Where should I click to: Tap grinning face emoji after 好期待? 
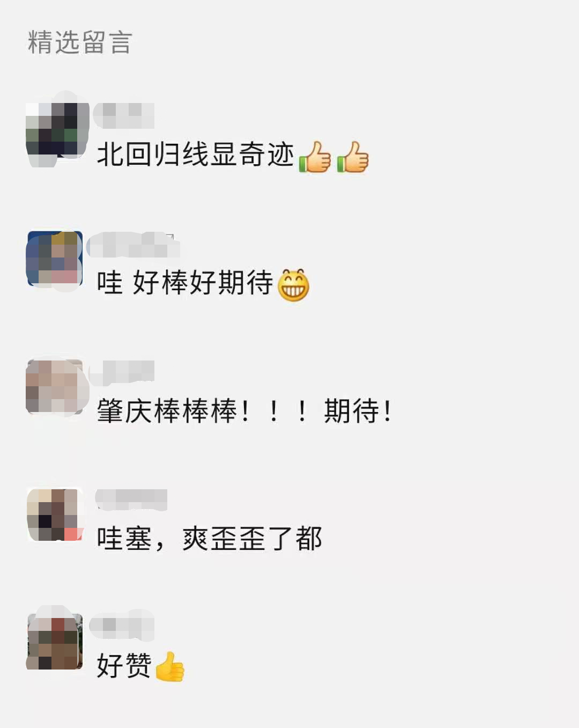(293, 284)
